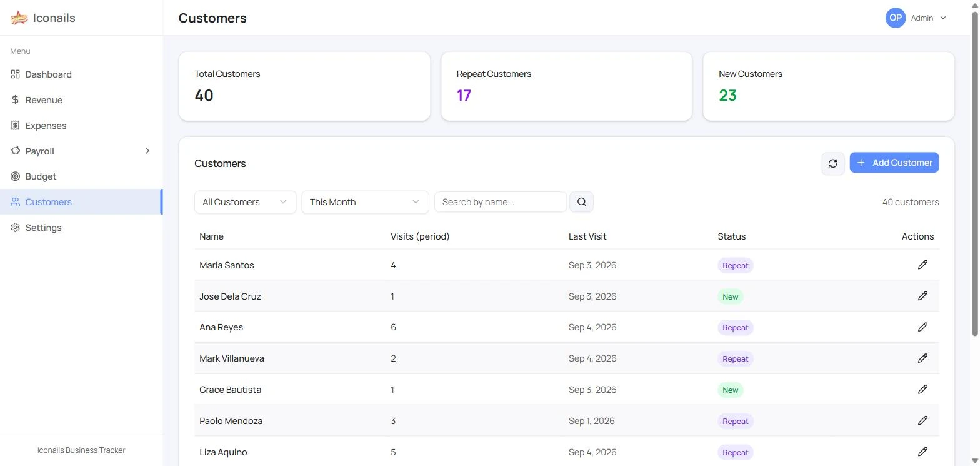Click the Iconails brand name
980x466 pixels.
(54, 18)
